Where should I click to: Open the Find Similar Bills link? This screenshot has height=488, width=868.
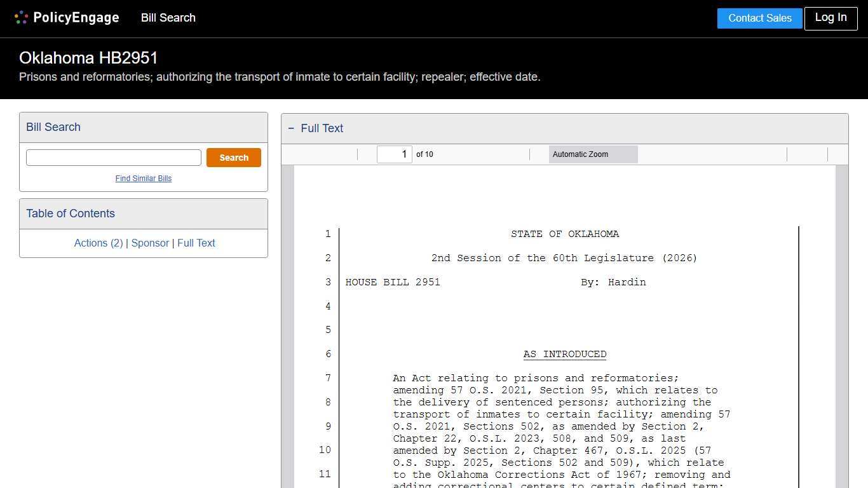tap(144, 179)
